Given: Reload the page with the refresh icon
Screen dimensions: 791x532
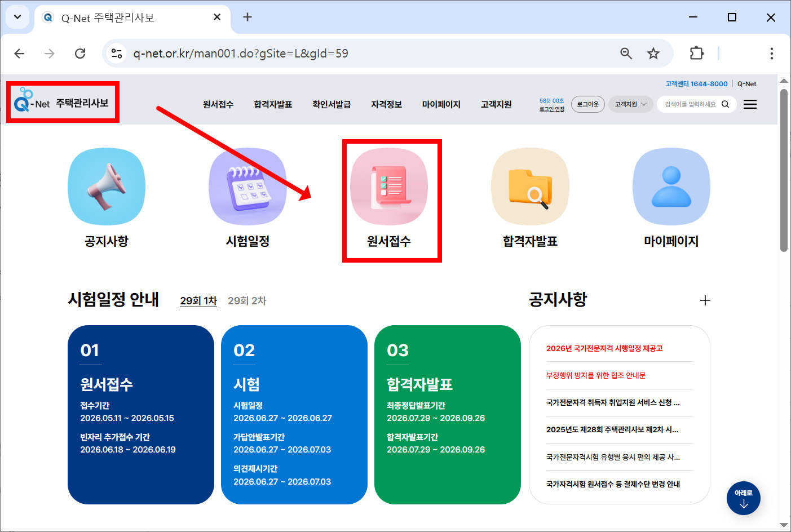Looking at the screenshot, I should (x=80, y=53).
